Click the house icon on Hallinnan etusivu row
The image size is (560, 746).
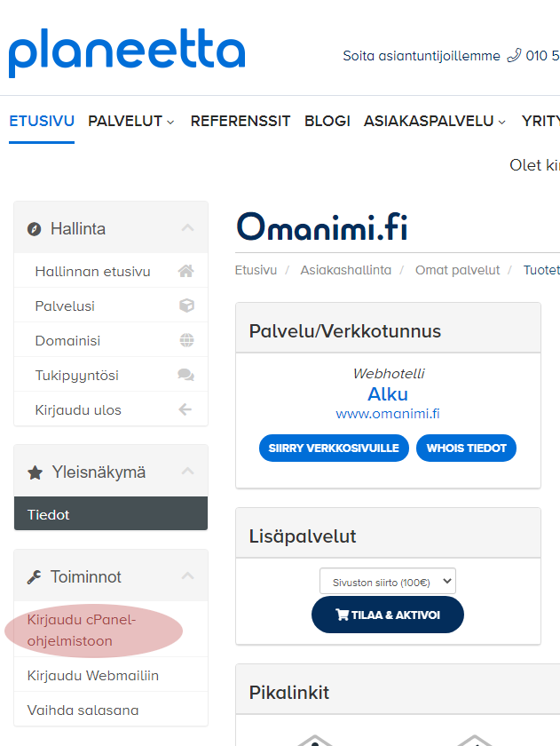point(185,271)
